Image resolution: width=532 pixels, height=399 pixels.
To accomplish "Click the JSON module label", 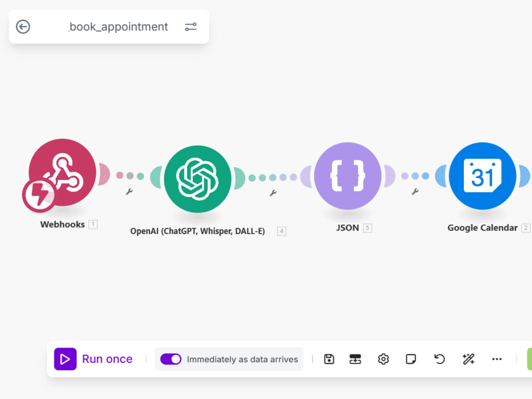I will (x=347, y=228).
